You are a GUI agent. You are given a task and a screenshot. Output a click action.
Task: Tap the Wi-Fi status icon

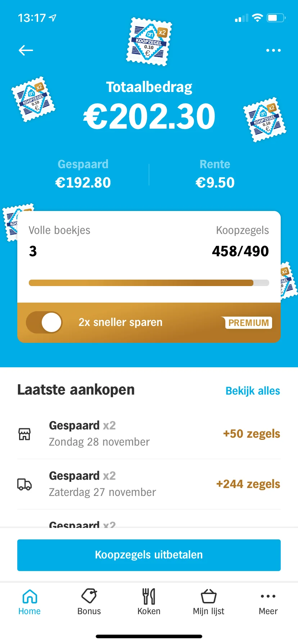(257, 18)
